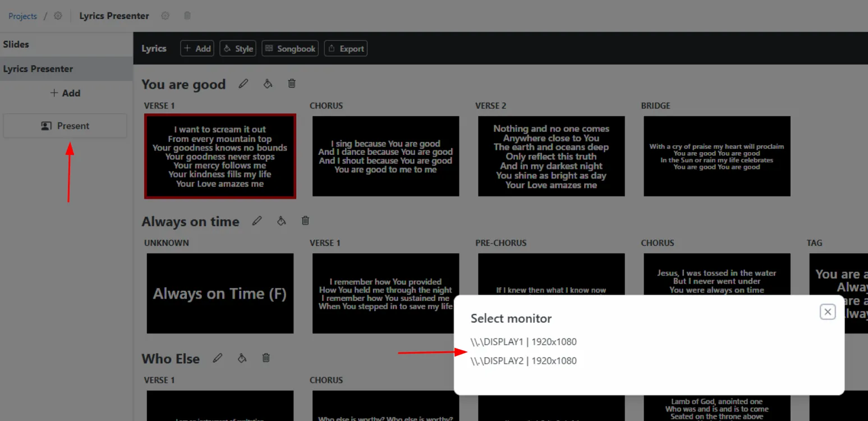Close the Select monitor dialog
The width and height of the screenshot is (868, 421).
[828, 312]
